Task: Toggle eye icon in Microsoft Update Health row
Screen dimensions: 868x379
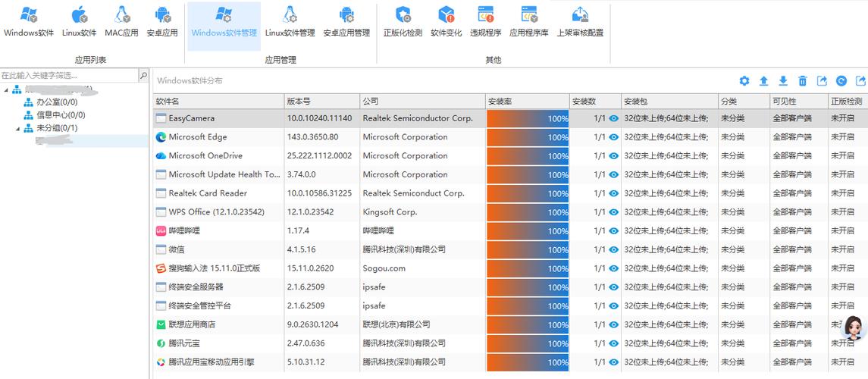Action: (613, 174)
